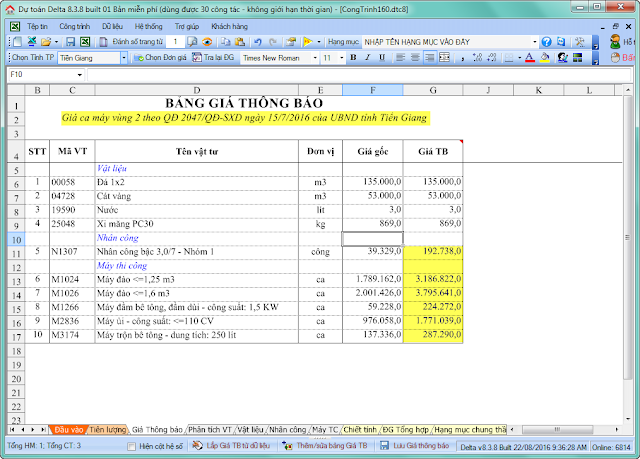Image resolution: width=640 pixels, height=459 pixels.
Task: Toggle Bold formatting
Action: tap(353, 58)
